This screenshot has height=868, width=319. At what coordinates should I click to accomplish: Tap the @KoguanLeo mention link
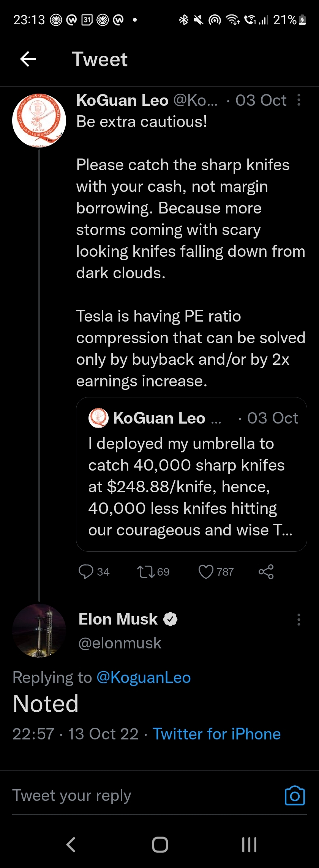tap(144, 678)
